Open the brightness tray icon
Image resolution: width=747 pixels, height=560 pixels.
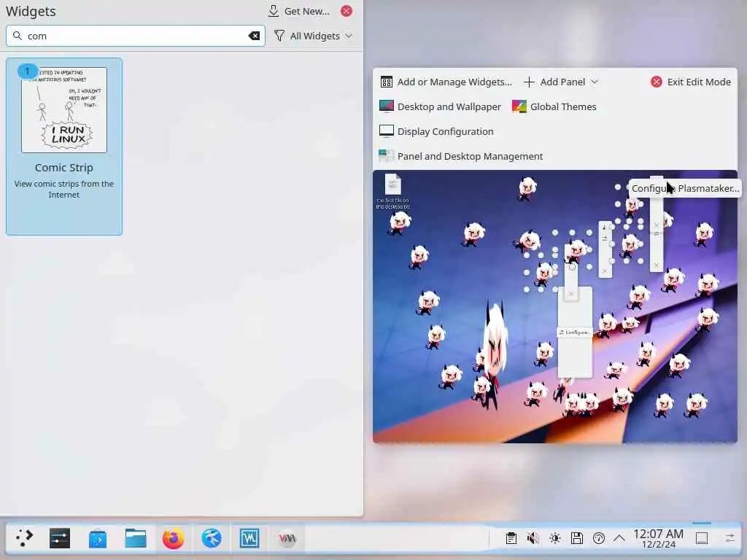click(x=555, y=539)
